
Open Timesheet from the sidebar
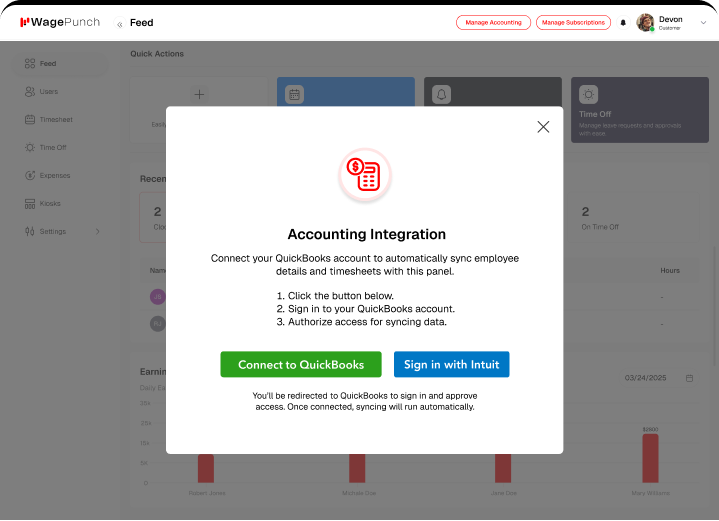[55, 119]
